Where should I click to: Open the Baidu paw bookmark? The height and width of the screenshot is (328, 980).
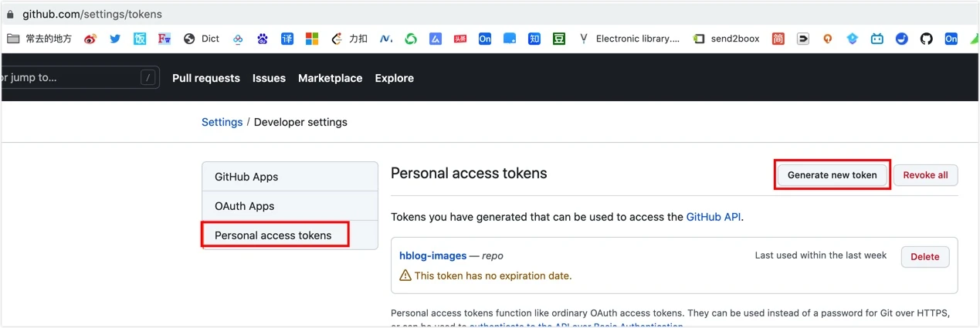click(263, 39)
